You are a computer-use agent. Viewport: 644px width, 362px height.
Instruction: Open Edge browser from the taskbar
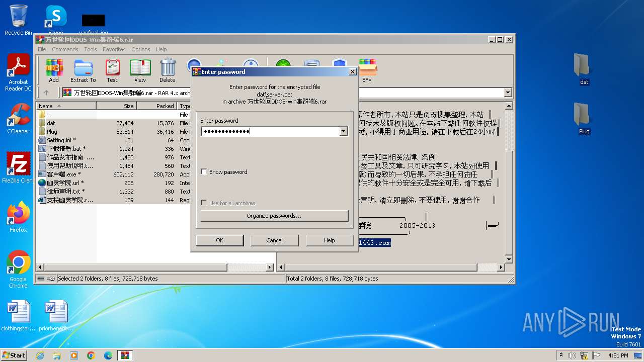pos(108,355)
